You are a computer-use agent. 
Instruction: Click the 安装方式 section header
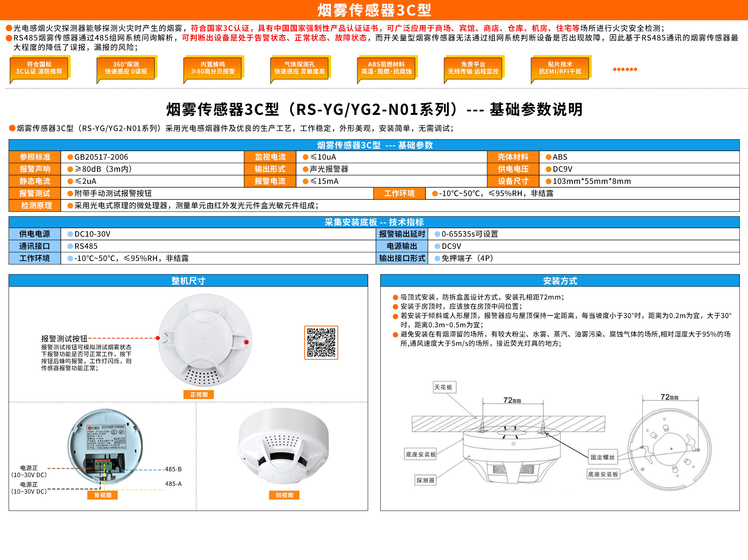(x=560, y=281)
